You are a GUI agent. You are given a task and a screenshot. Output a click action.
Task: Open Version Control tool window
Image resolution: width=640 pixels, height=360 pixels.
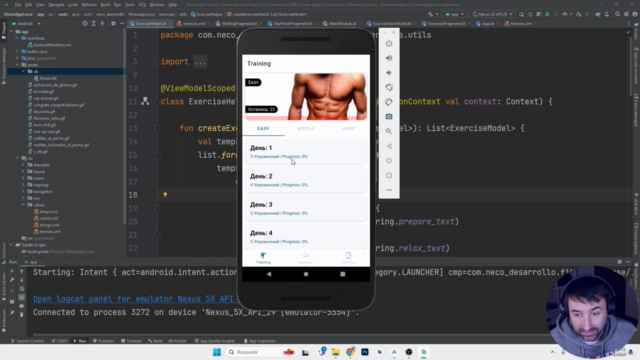coord(28,341)
